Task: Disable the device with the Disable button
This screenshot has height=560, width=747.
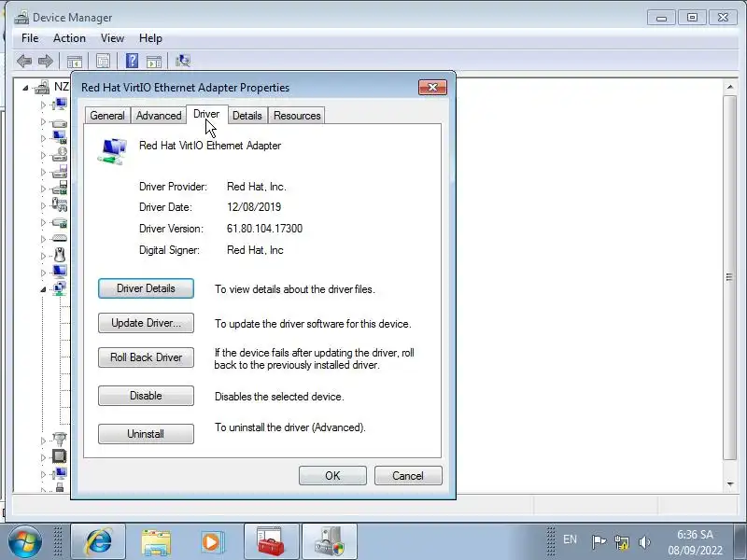Action: click(146, 396)
